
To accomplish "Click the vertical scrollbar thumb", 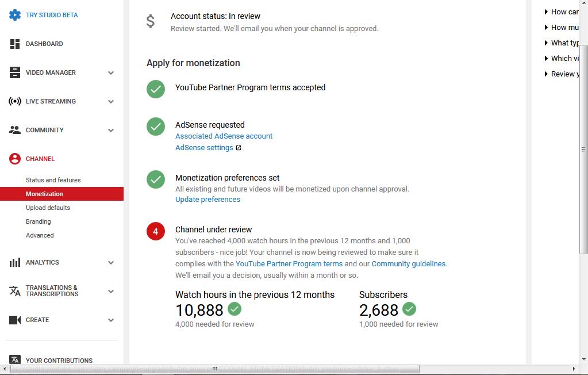I will coord(583,150).
